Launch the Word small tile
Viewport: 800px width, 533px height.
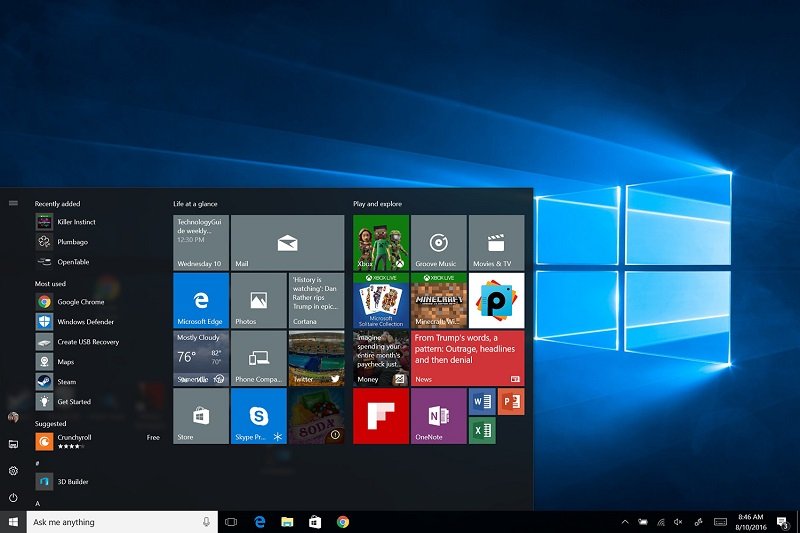[x=482, y=402]
